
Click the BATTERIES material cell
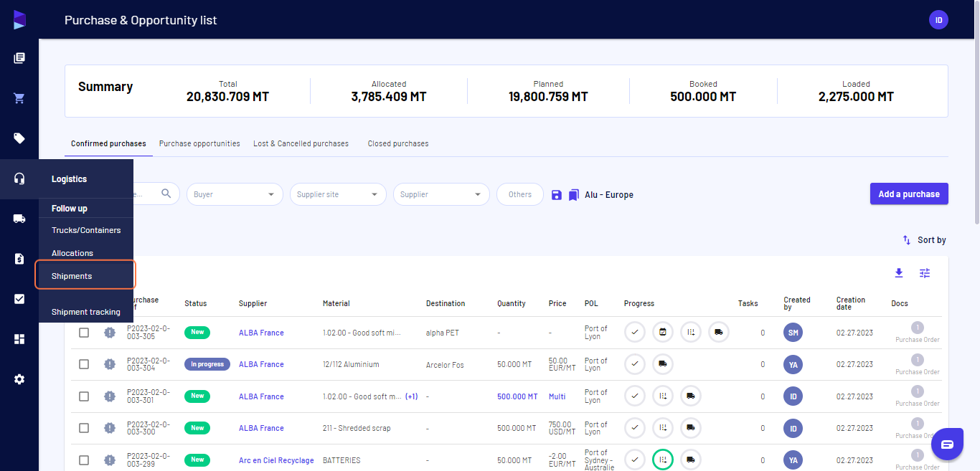[341, 460]
